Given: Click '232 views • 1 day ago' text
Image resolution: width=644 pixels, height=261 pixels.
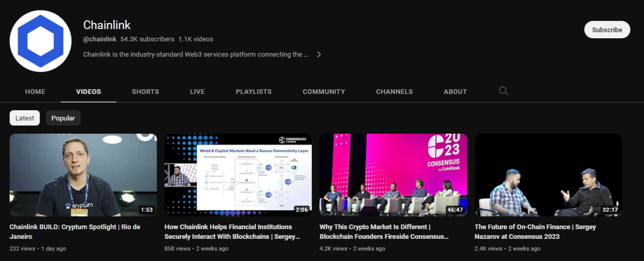Looking at the screenshot, I should (38, 248).
